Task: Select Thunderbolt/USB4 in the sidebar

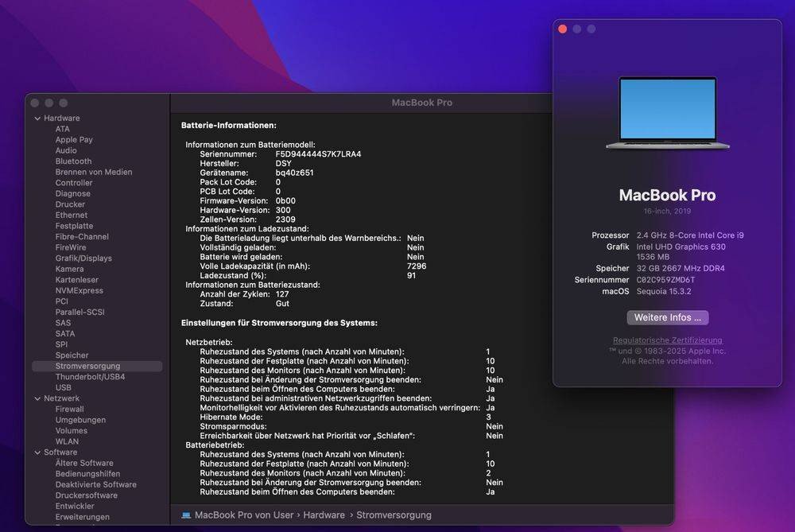Action: pyautogui.click(x=91, y=377)
